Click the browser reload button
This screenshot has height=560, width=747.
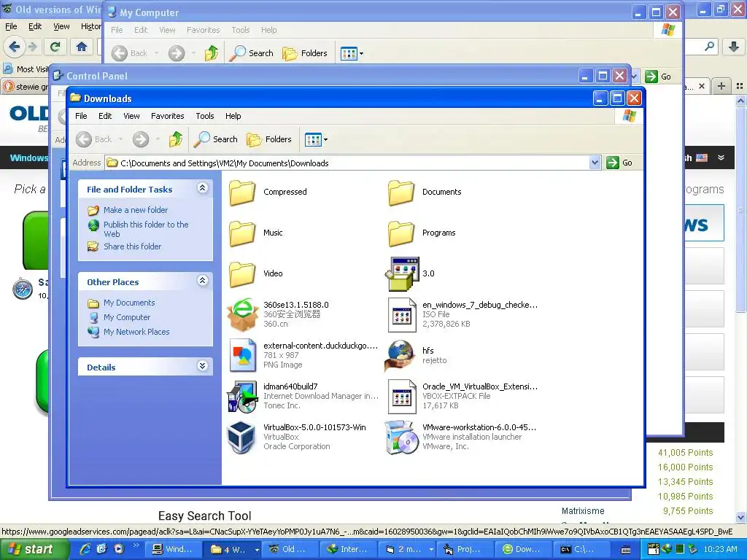[55, 47]
